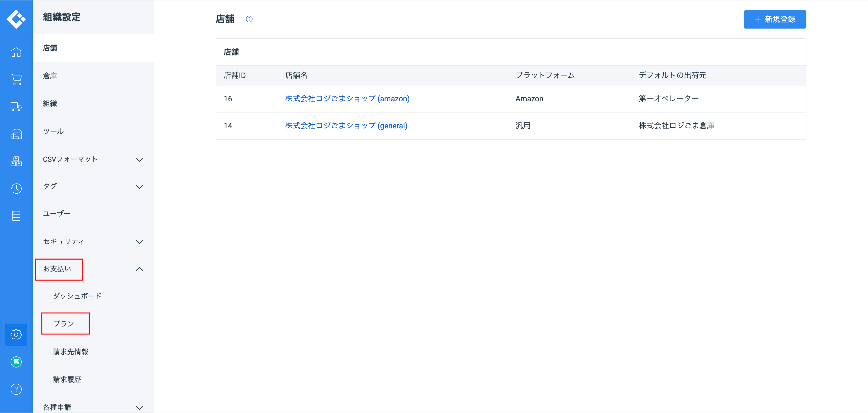Image resolution: width=868 pixels, height=413 pixels.
Task: Open the warehouse icon in sidebar
Action: 16,134
